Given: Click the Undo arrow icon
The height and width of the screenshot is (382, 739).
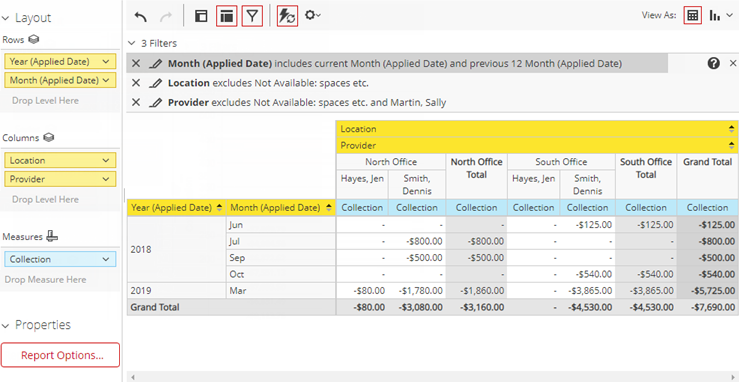Looking at the screenshot, I should point(140,16).
